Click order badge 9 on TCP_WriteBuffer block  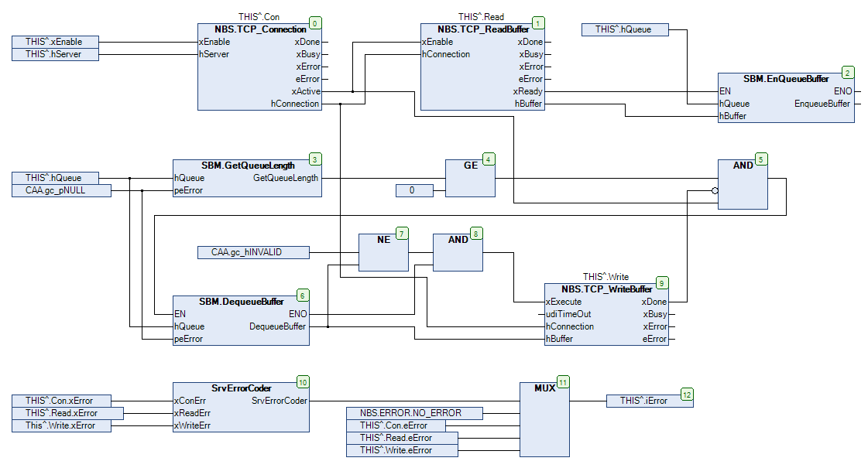click(660, 283)
